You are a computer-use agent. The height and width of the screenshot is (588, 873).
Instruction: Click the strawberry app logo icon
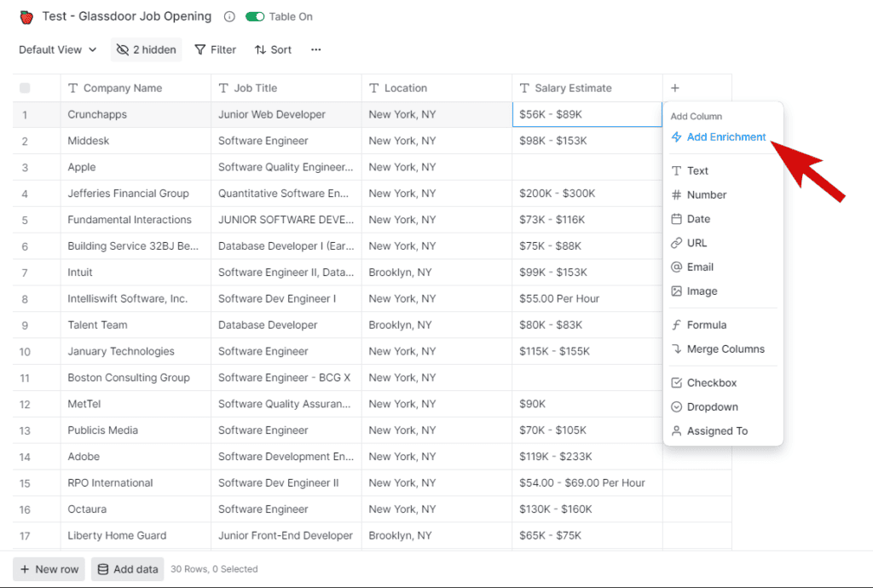[26, 16]
